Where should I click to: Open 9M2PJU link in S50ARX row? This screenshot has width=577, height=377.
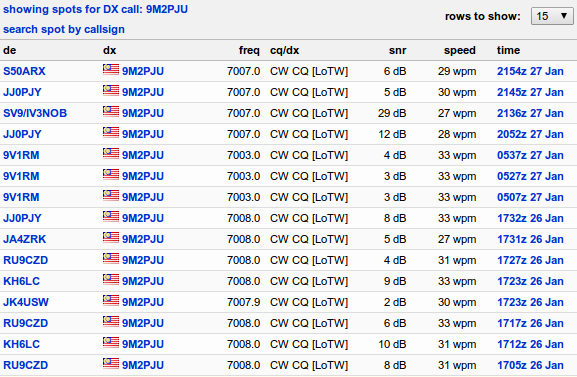[x=143, y=71]
